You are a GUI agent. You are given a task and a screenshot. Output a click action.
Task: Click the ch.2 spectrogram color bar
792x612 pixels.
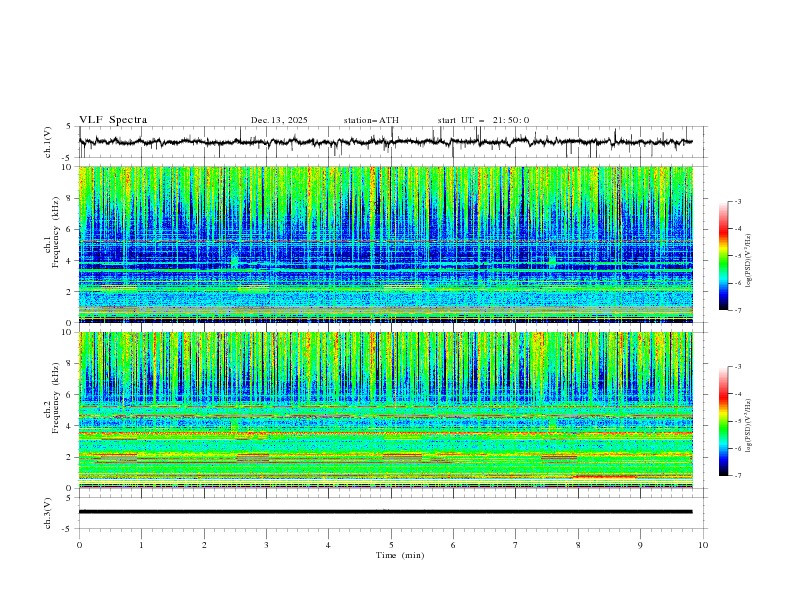point(723,421)
